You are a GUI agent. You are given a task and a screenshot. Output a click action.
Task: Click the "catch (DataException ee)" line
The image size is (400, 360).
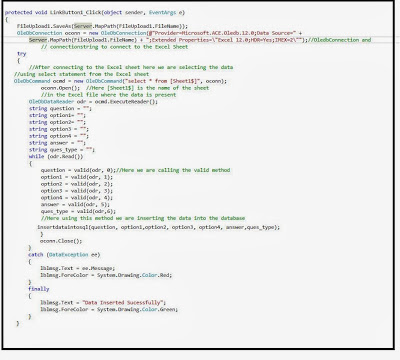click(x=64, y=255)
